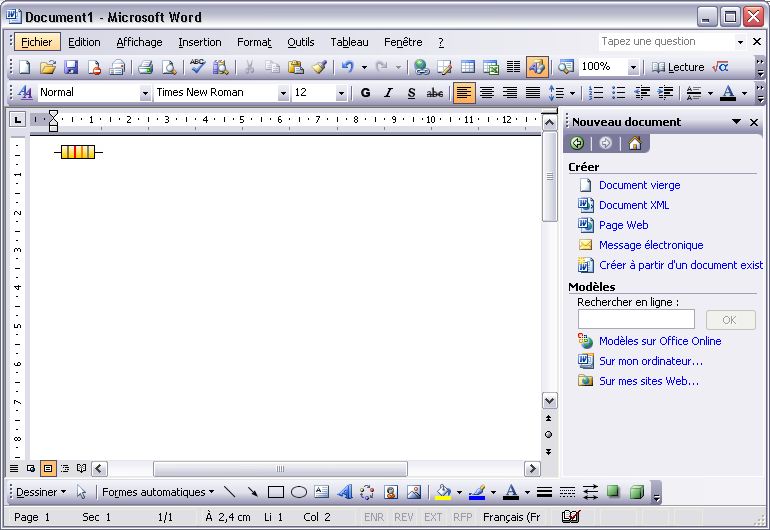Open Modèles sur Office Online link

click(660, 341)
